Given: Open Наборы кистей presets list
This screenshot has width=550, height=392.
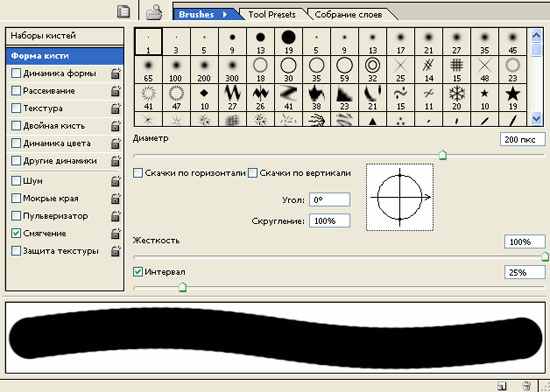Looking at the screenshot, I should (65, 36).
